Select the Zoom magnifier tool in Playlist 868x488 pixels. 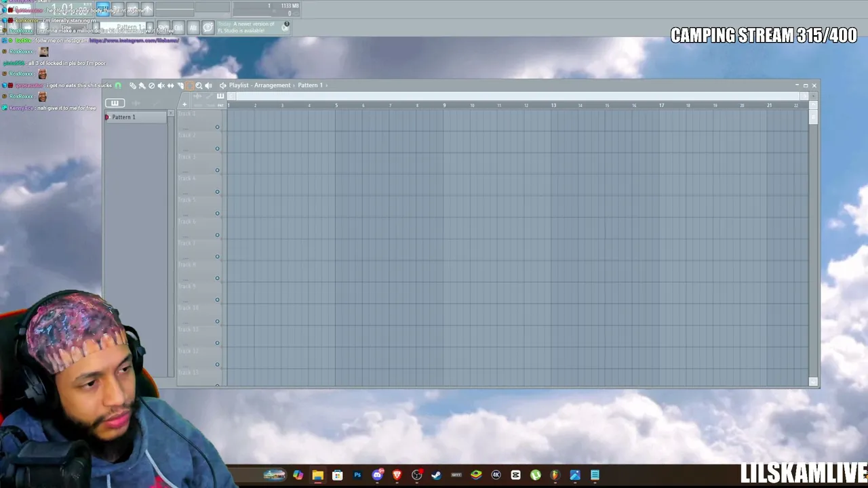[x=199, y=85]
